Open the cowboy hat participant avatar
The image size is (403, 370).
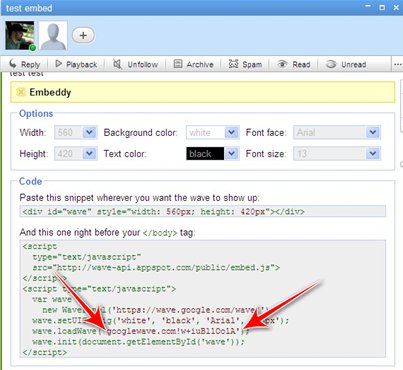pos(20,35)
